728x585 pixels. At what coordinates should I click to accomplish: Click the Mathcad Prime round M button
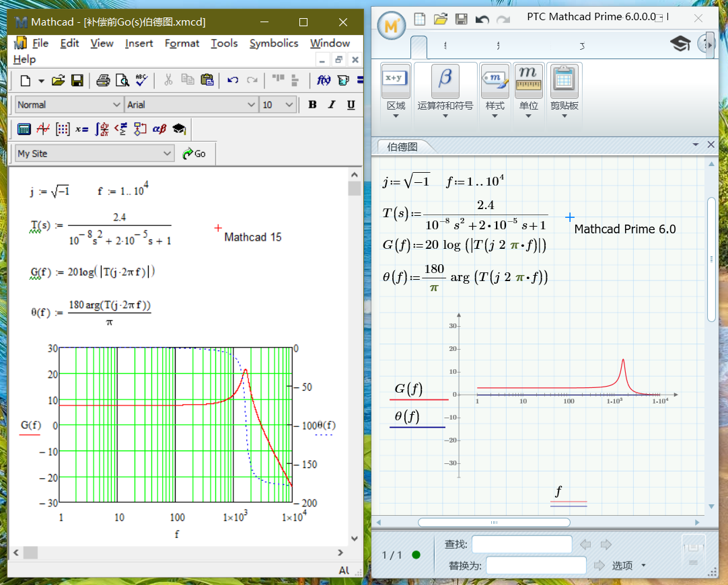coord(392,26)
